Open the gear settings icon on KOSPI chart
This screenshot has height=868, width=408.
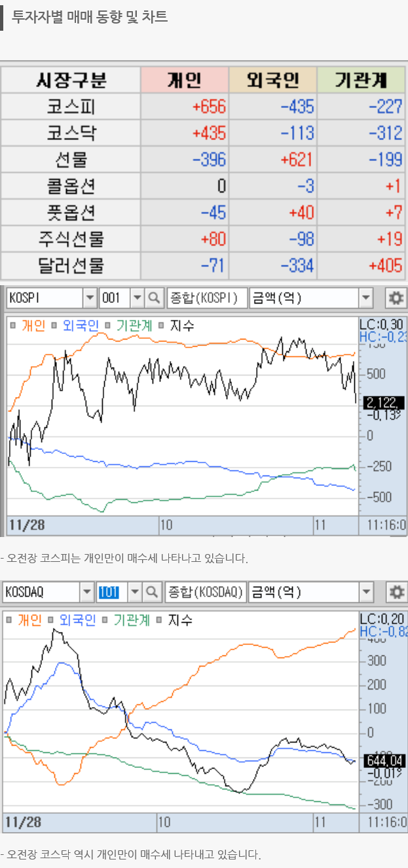[x=395, y=298]
